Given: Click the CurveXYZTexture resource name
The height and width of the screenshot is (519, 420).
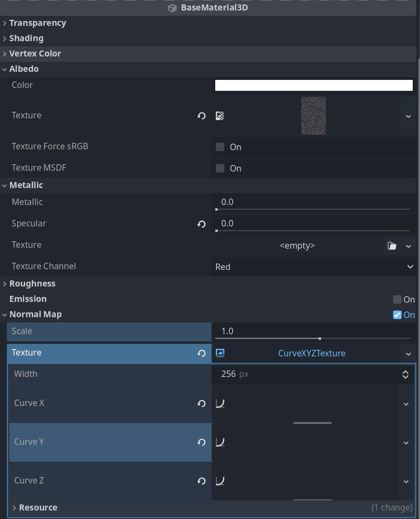Looking at the screenshot, I should [x=312, y=354].
